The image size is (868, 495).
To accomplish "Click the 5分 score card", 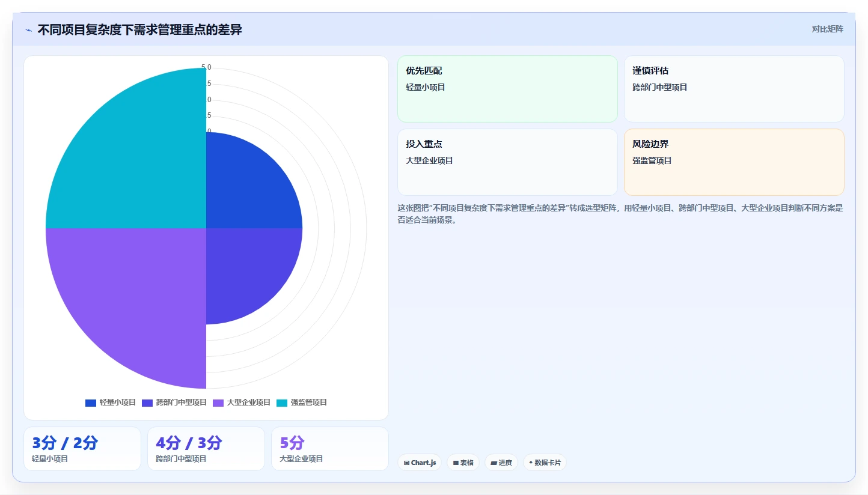I will (x=330, y=449).
